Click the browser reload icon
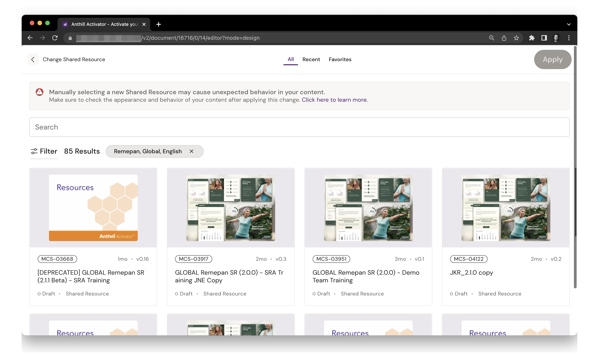Image resolution: width=599 pixels, height=364 pixels. [55, 38]
